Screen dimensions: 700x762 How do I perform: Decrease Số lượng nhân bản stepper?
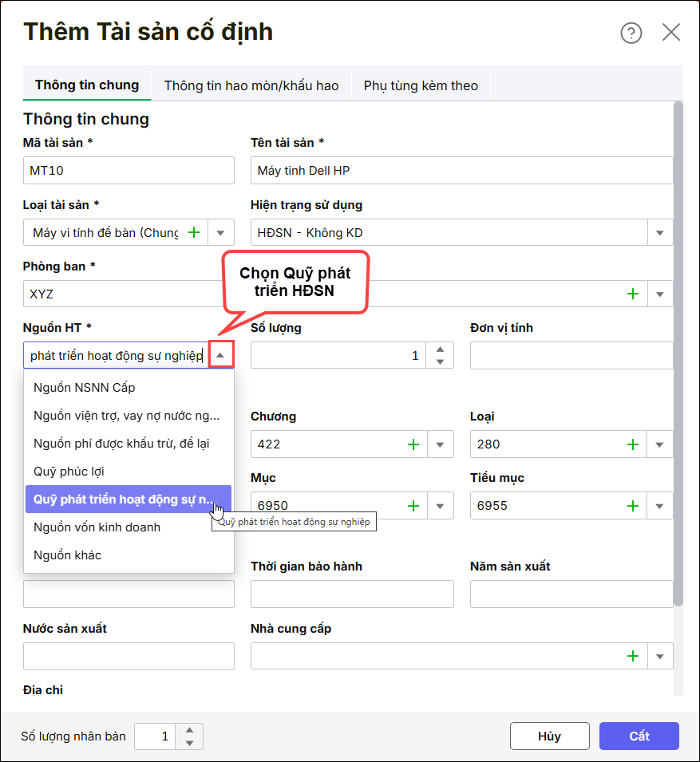click(x=189, y=743)
